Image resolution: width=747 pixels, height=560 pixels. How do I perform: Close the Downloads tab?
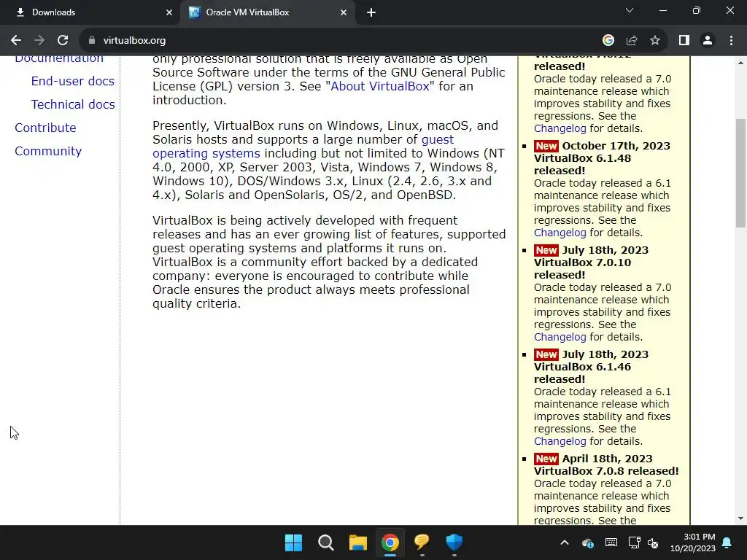tap(169, 13)
